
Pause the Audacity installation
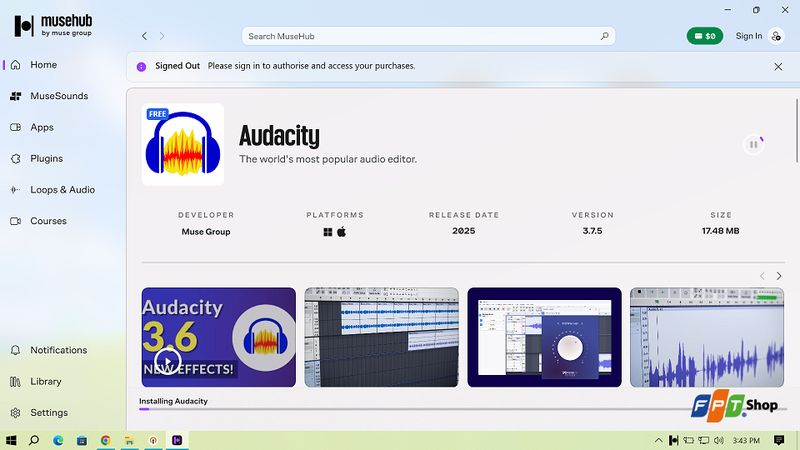point(754,144)
